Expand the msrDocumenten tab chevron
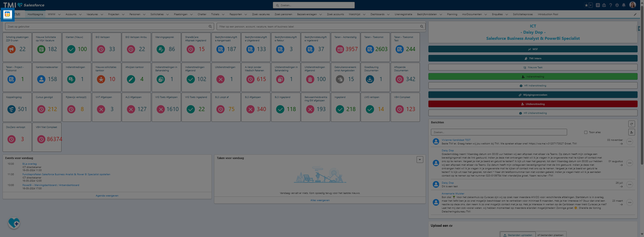The width and height of the screenshot is (644, 237). coord(486,14)
